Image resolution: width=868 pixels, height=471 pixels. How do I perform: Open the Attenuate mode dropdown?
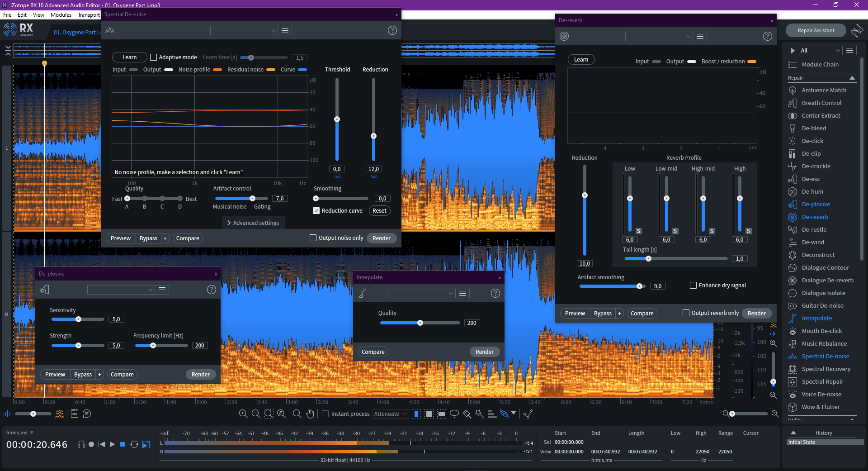(x=390, y=414)
